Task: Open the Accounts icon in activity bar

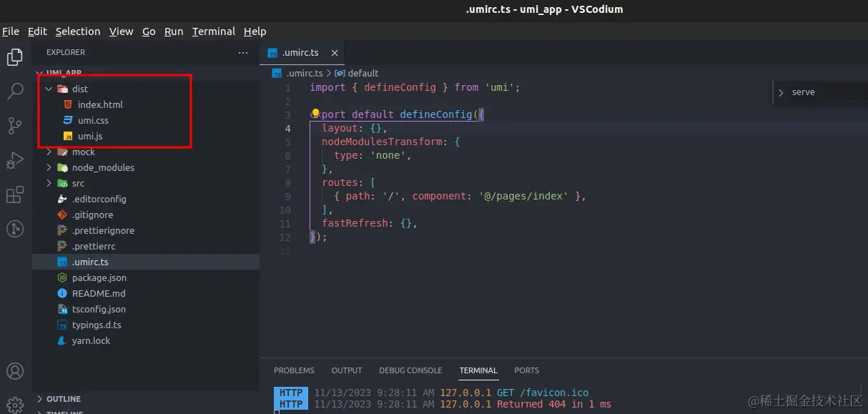Action: tap(15, 371)
